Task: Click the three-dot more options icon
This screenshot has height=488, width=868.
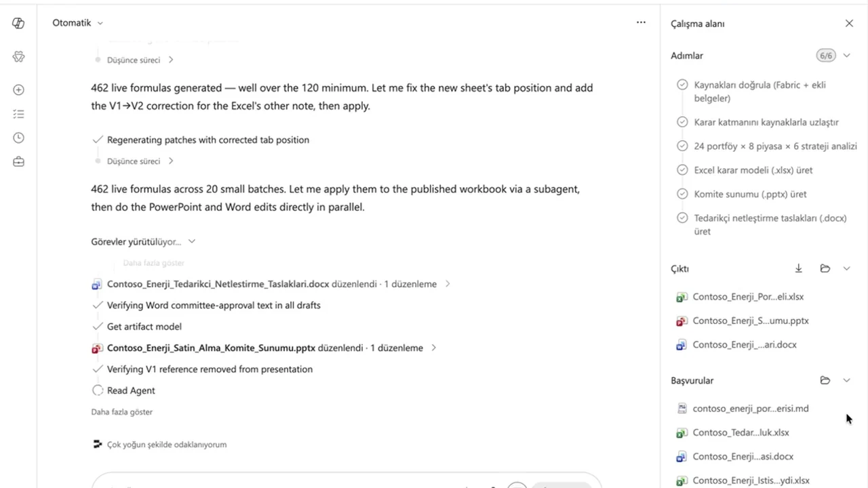Action: click(x=641, y=22)
